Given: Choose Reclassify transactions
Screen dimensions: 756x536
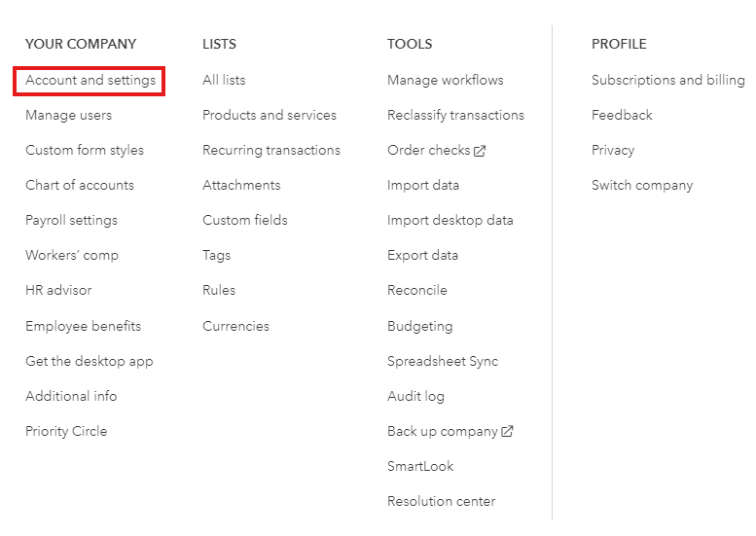Looking at the screenshot, I should tap(455, 116).
